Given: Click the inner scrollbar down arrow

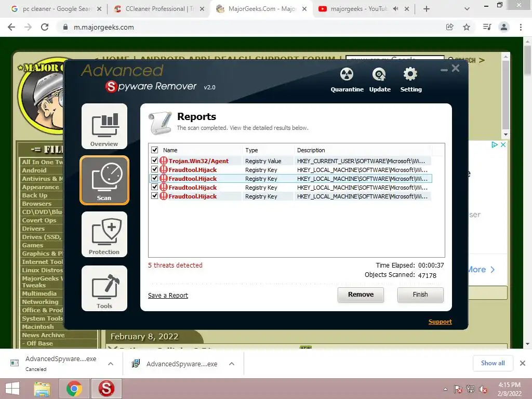Looking at the screenshot, I should coord(506,135).
